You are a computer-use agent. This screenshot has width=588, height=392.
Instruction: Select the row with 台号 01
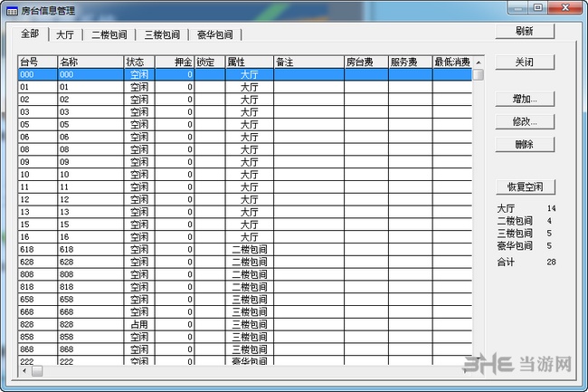point(245,87)
